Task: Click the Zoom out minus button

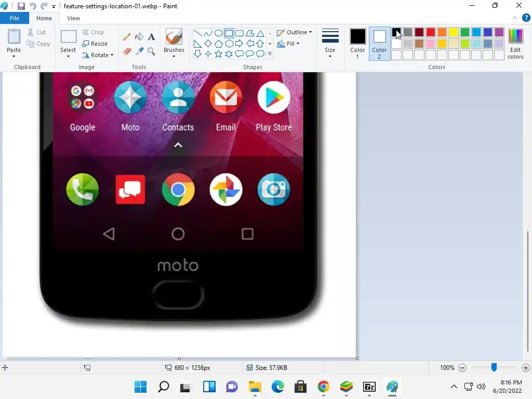Action: pos(462,367)
